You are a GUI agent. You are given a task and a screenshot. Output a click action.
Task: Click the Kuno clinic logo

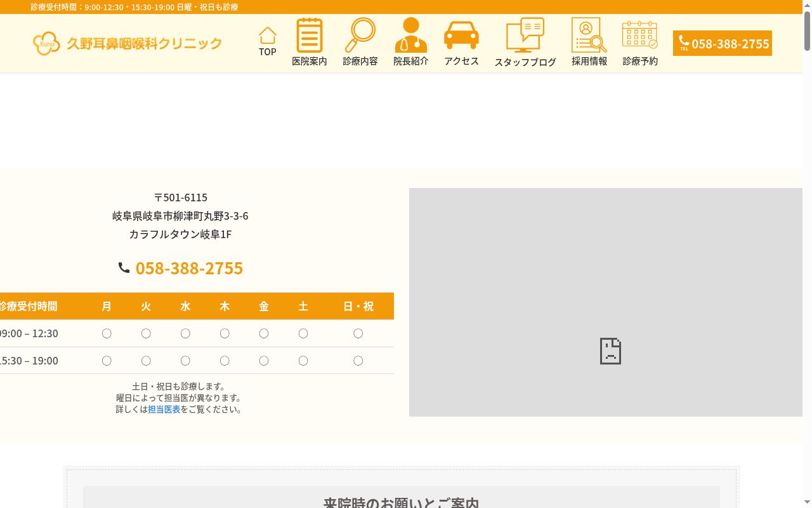coord(46,43)
